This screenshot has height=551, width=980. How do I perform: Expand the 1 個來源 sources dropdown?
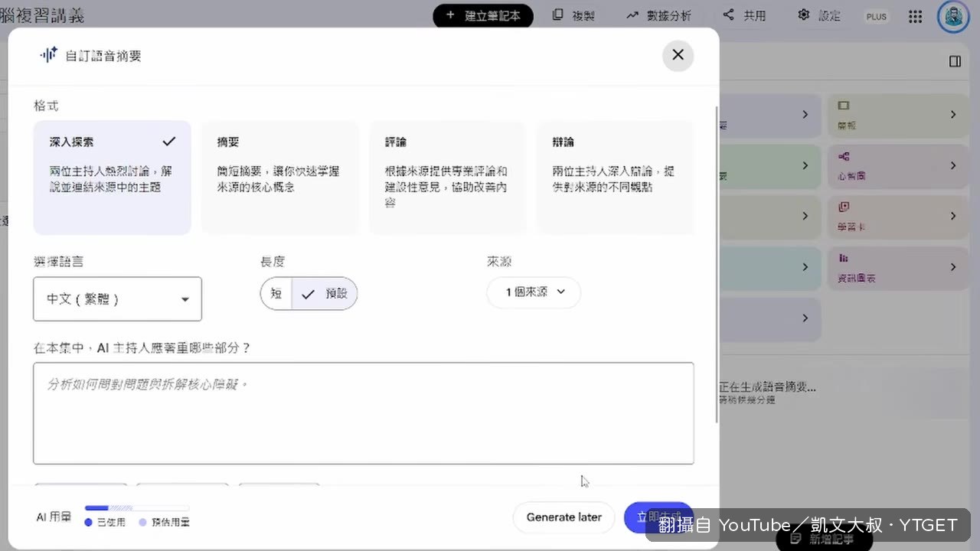click(534, 292)
